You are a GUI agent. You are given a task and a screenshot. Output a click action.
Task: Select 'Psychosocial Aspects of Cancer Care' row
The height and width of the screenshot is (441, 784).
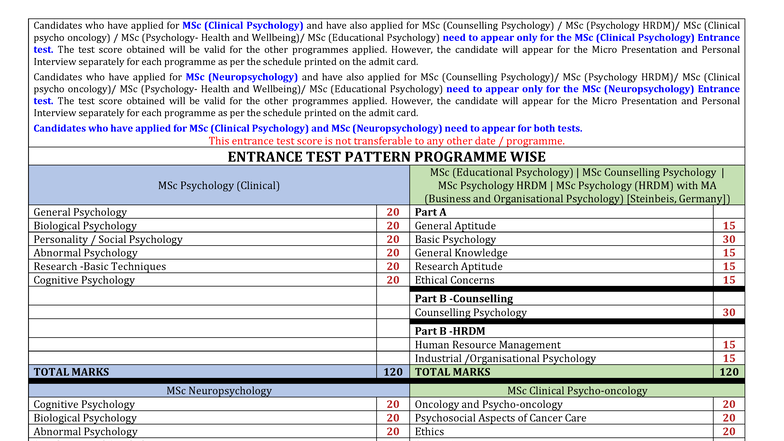tap(500, 418)
